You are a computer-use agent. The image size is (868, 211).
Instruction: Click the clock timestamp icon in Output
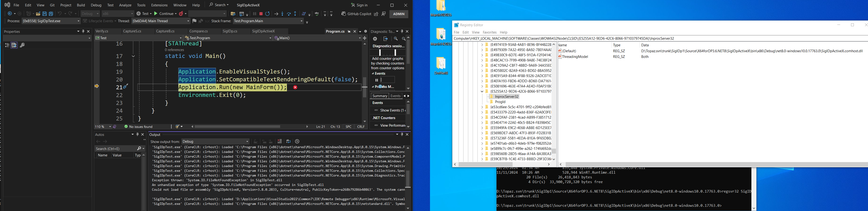coord(297,142)
